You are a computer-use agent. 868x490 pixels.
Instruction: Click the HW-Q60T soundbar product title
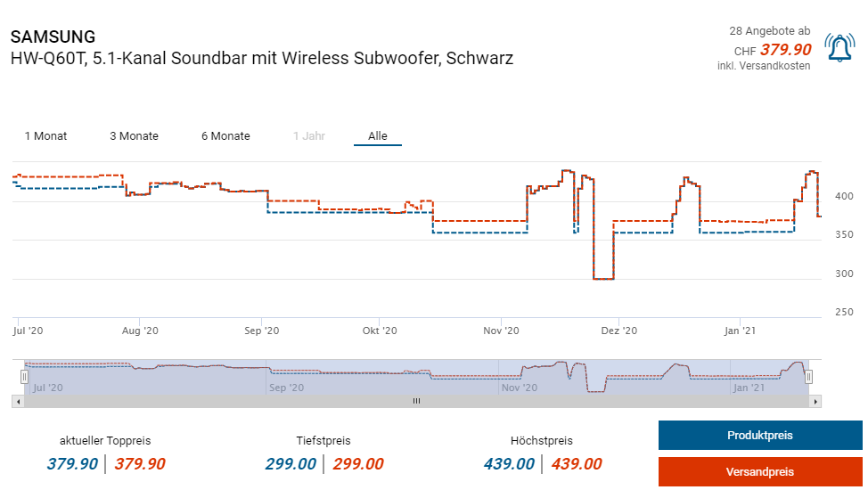click(x=262, y=59)
